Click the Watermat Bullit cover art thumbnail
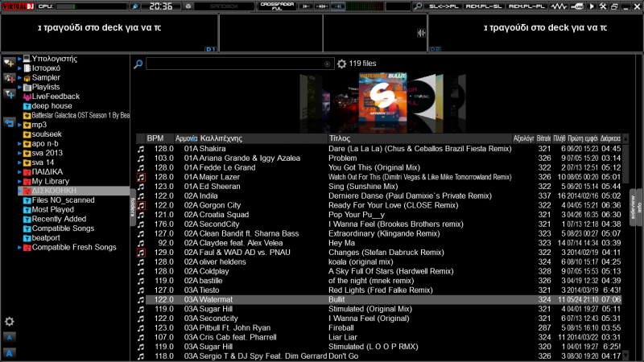Screen dimensions: 644x362 click(383, 98)
